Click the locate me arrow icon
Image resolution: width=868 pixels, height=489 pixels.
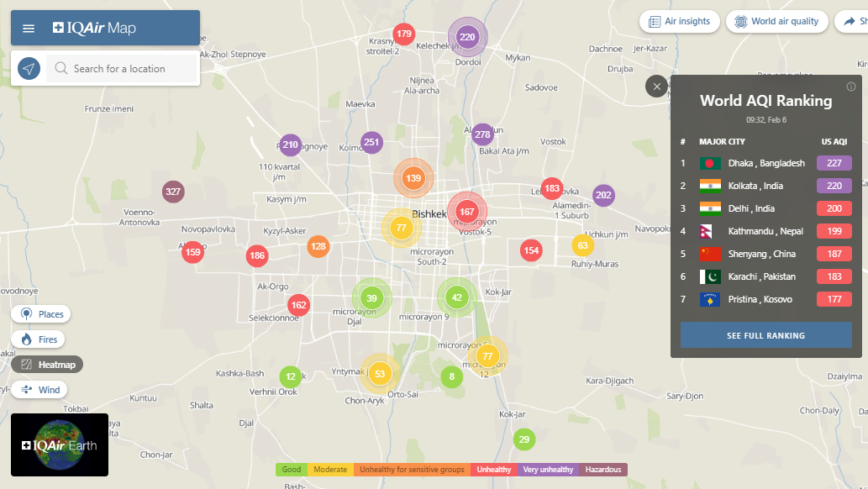pyautogui.click(x=29, y=69)
